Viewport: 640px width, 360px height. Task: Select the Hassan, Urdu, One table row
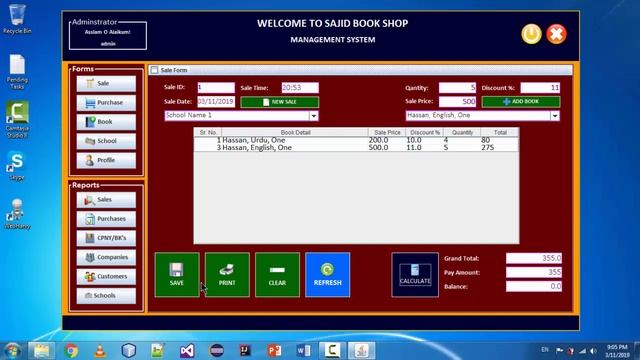click(356, 140)
